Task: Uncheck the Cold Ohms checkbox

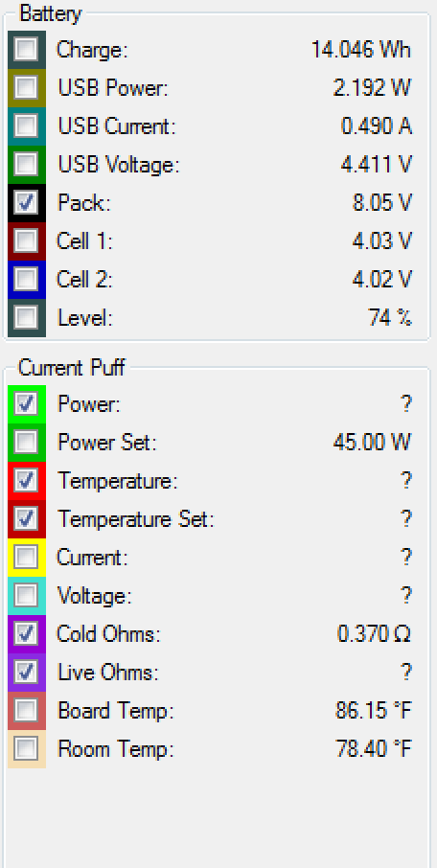Action: point(26,633)
